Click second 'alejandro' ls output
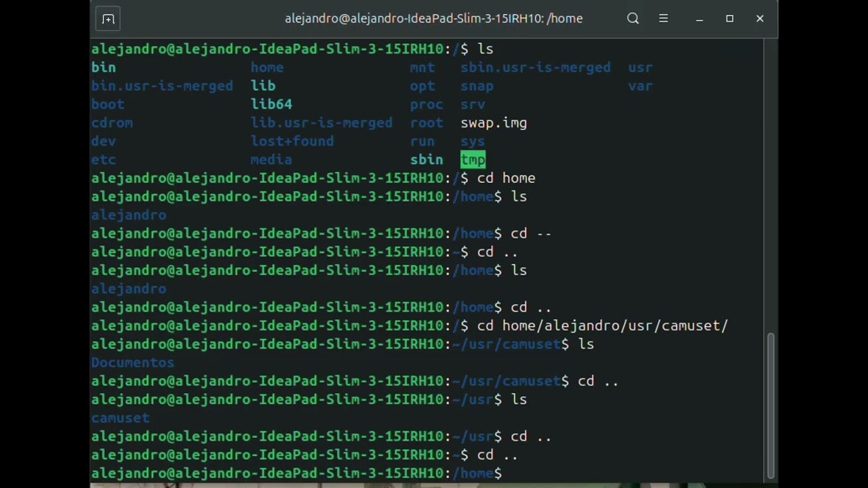 (x=129, y=289)
